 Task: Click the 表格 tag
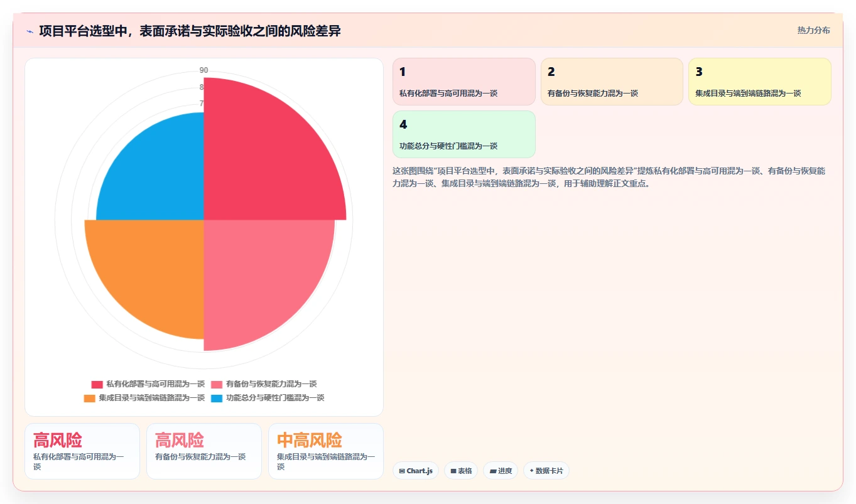pos(462,471)
